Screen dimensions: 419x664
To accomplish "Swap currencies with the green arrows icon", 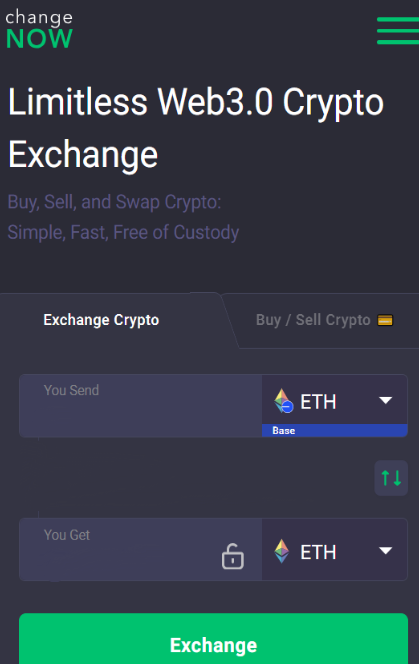I will coord(391,478).
